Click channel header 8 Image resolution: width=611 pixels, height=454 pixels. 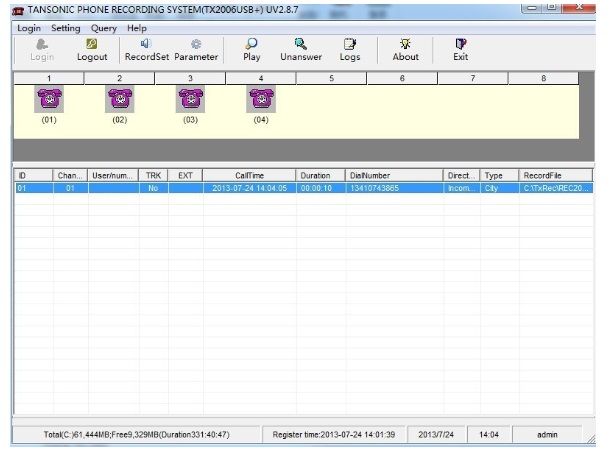544,78
